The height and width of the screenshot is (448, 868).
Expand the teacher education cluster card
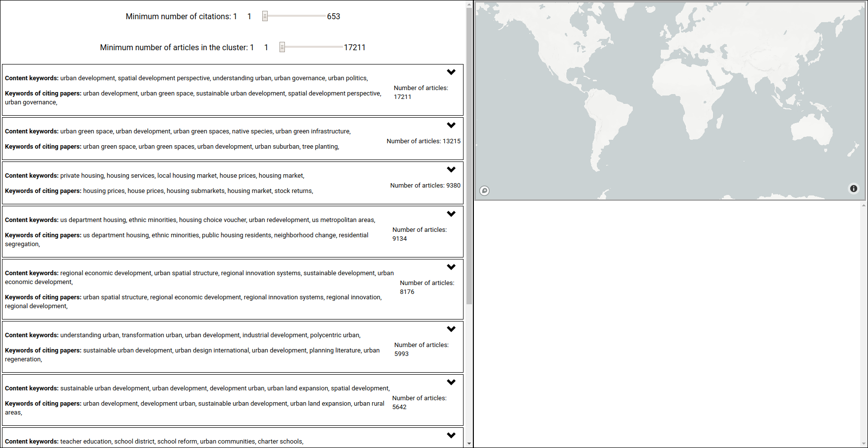coord(451,435)
